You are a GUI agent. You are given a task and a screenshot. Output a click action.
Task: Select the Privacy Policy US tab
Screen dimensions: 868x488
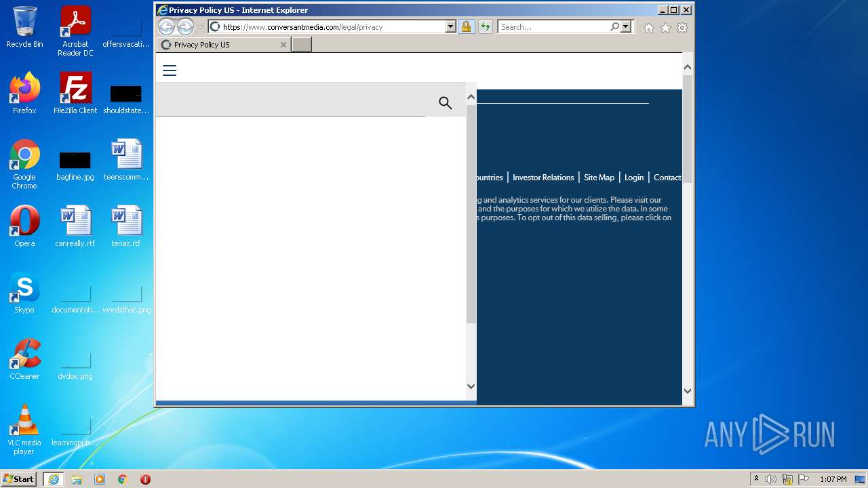(224, 45)
